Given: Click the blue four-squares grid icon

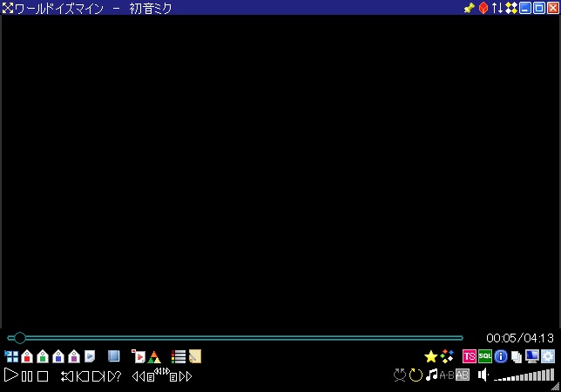Looking at the screenshot, I should click(11, 356).
